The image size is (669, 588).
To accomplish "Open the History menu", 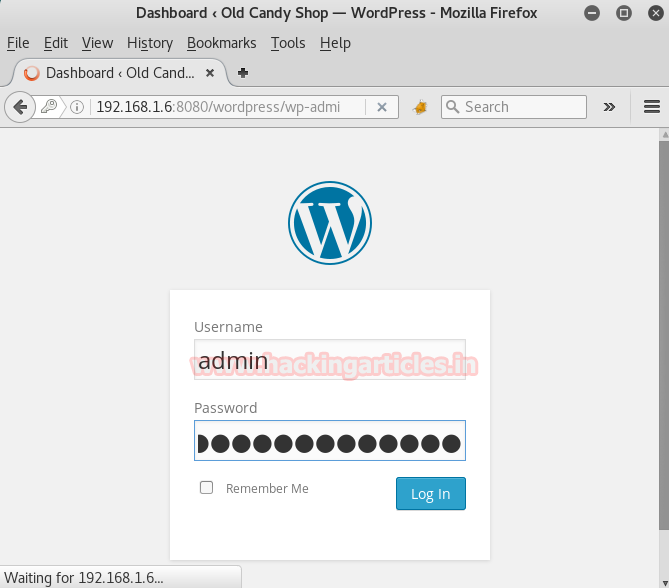I will point(150,43).
